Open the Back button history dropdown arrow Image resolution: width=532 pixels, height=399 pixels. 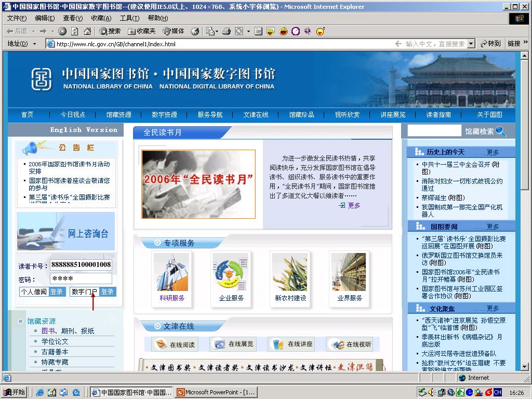coord(34,31)
